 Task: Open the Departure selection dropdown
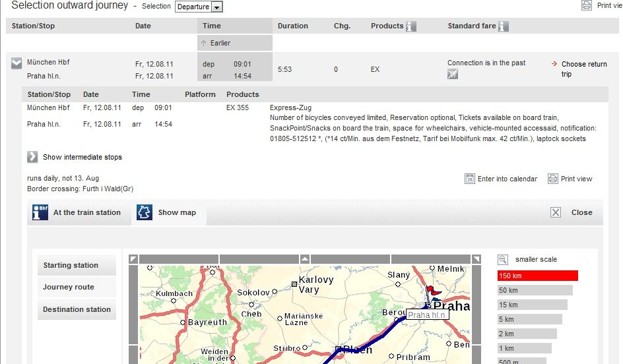(x=198, y=7)
